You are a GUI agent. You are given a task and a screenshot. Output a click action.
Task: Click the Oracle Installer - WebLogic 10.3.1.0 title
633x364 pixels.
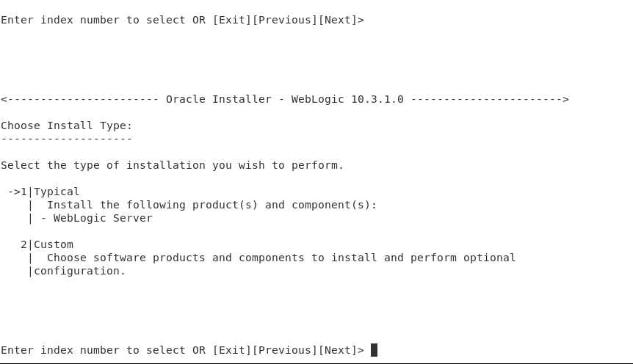[285, 99]
